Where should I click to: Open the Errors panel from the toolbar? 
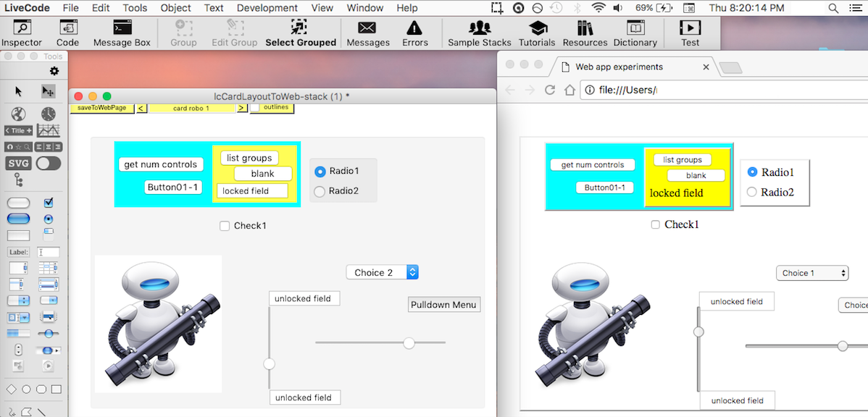pos(415,33)
